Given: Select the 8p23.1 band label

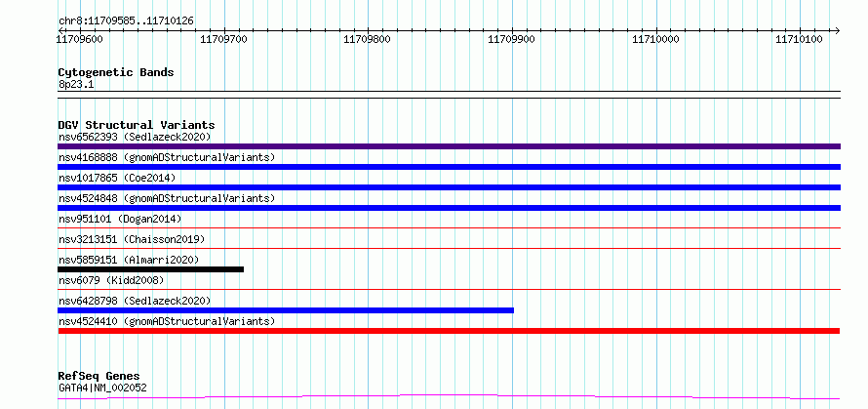Looking at the screenshot, I should tap(76, 84).
